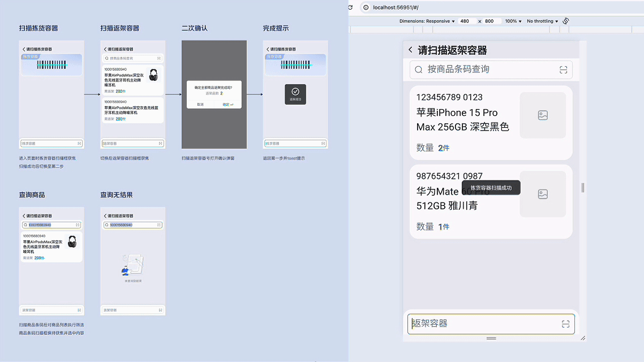Click the barcode scan icon in the product search bar
This screenshot has width=644, height=362.
coord(564,70)
